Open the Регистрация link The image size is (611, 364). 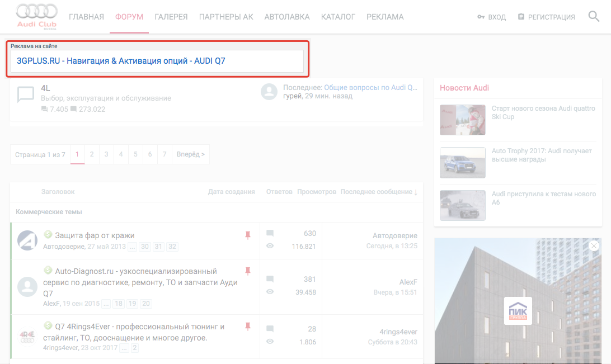(546, 17)
